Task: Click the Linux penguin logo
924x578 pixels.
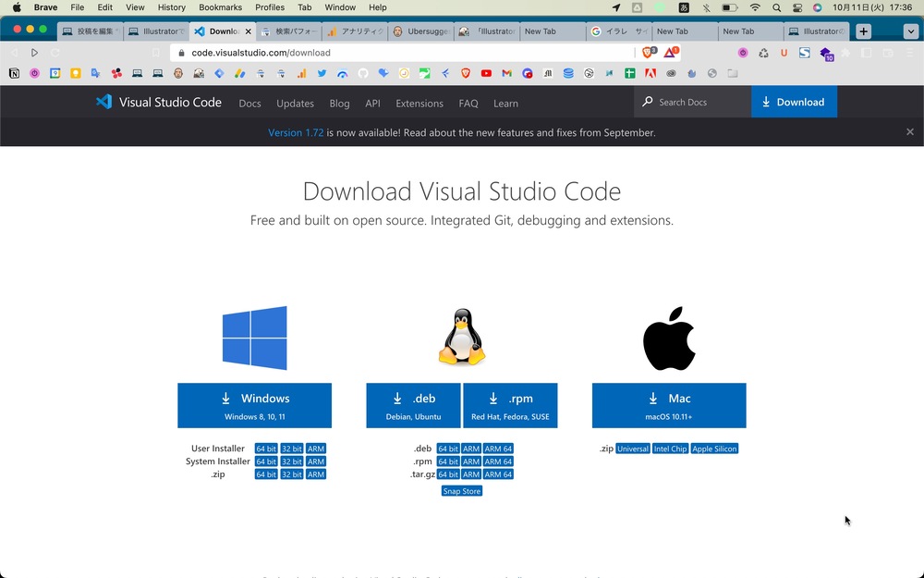Action: pyautogui.click(x=461, y=338)
